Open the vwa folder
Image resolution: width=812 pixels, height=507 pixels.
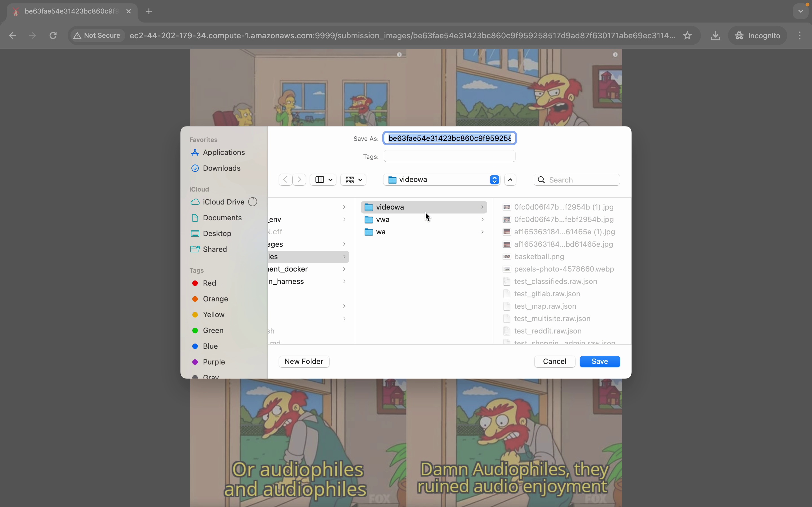(x=383, y=220)
